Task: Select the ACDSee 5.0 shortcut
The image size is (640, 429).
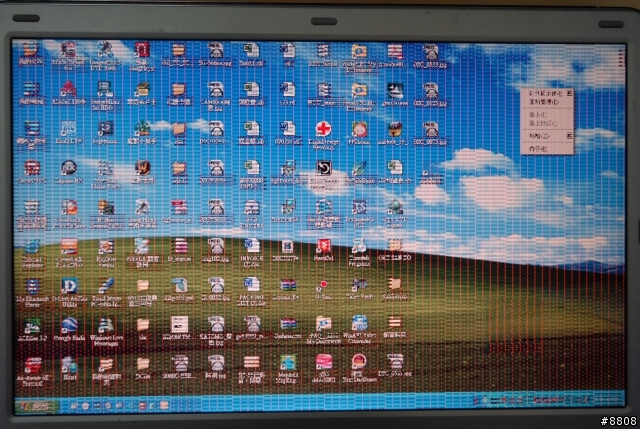Action: coord(32,325)
